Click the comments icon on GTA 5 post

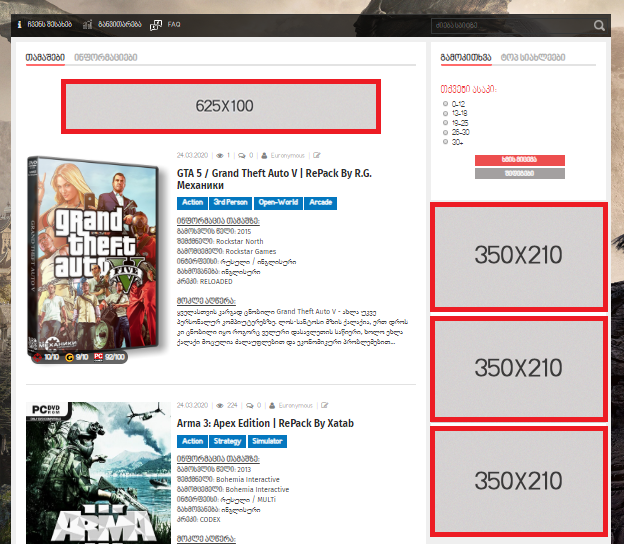(241, 156)
